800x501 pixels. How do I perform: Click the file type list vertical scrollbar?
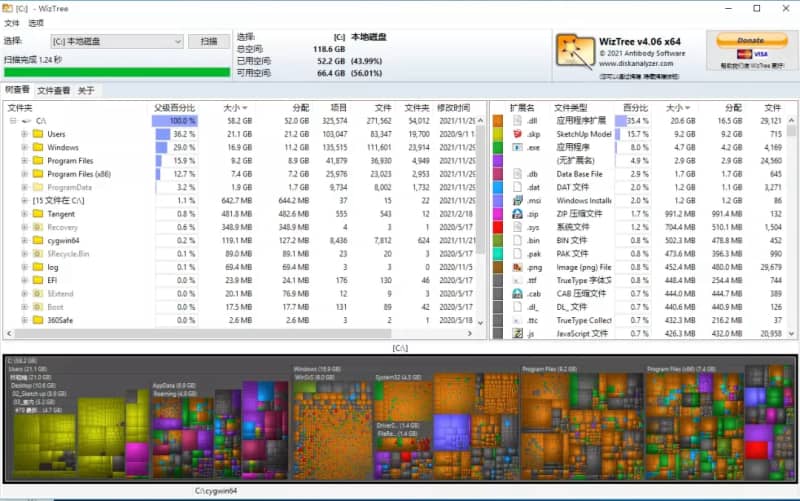(791, 131)
